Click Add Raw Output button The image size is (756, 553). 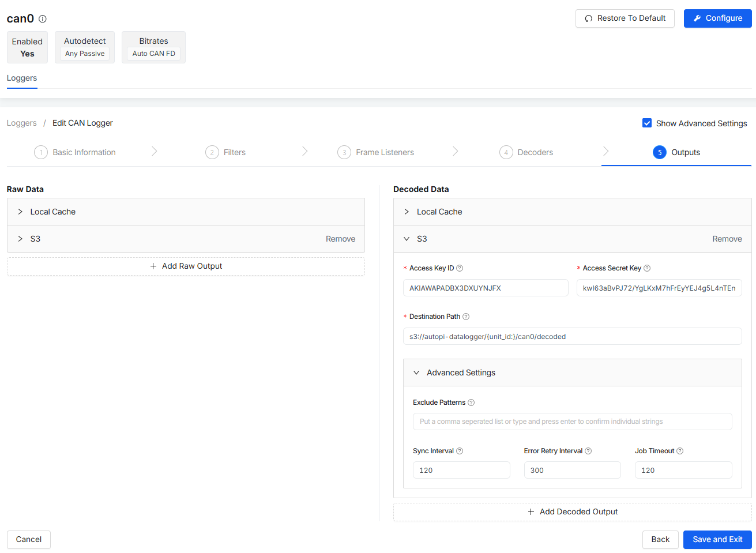click(186, 266)
